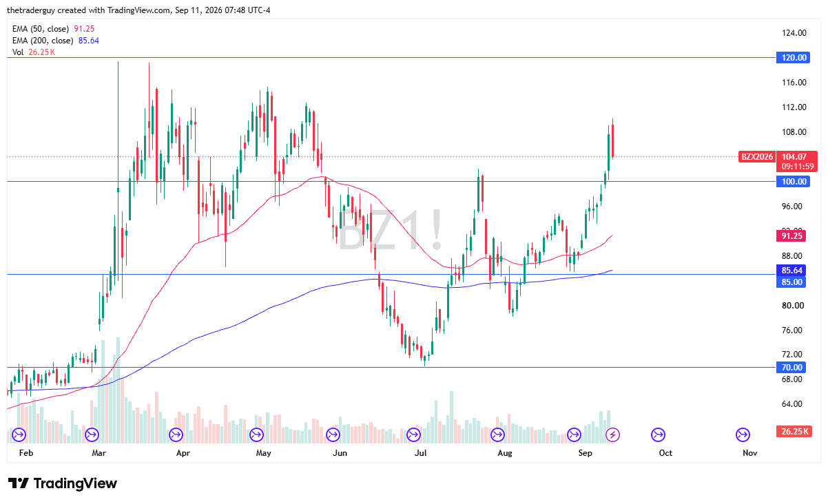Click the TradingView logo at the bottom

[x=63, y=483]
